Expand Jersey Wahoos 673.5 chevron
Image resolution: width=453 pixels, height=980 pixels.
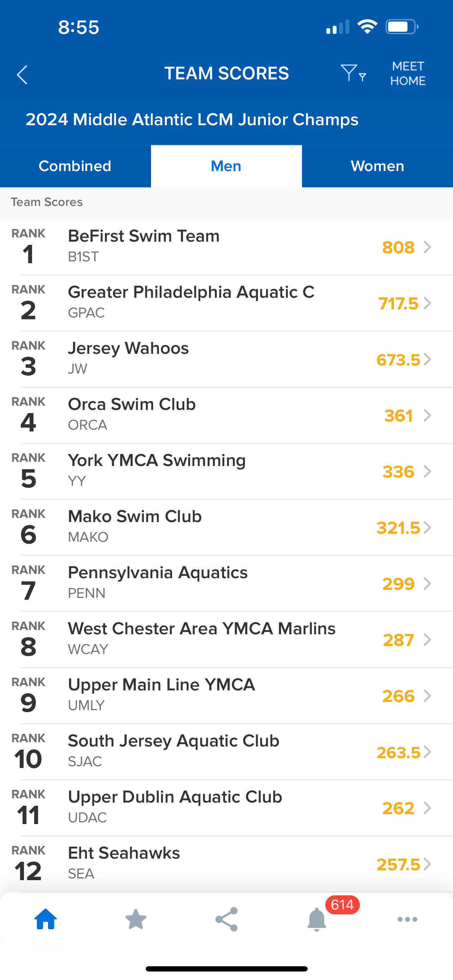click(428, 359)
